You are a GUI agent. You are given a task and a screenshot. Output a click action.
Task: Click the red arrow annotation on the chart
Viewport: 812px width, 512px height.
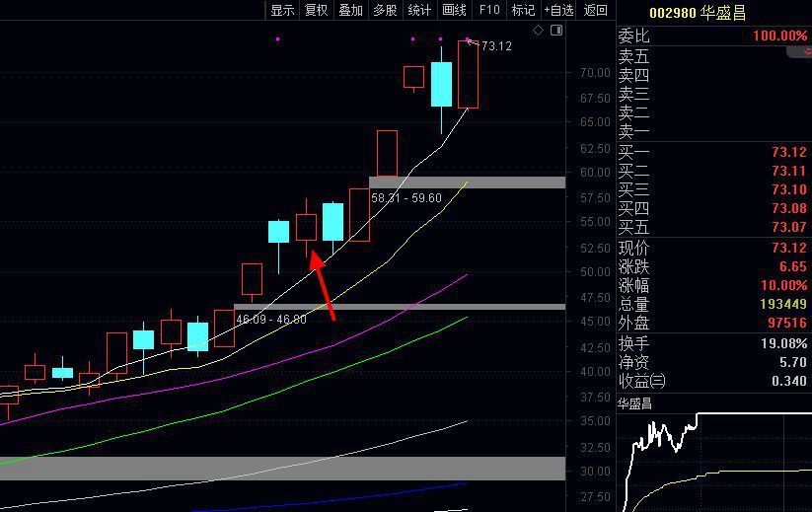(324, 286)
